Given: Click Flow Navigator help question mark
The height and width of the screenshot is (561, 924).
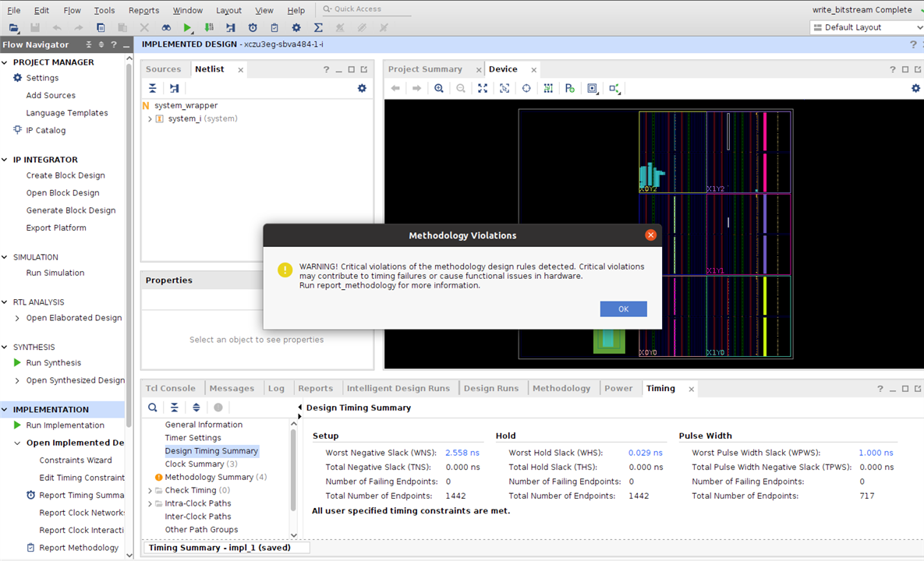Looking at the screenshot, I should (114, 44).
